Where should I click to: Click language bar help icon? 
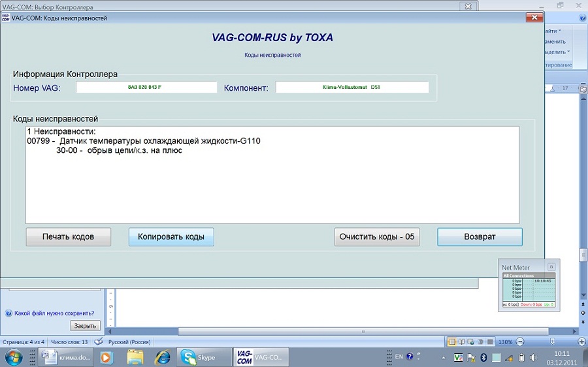point(410,357)
